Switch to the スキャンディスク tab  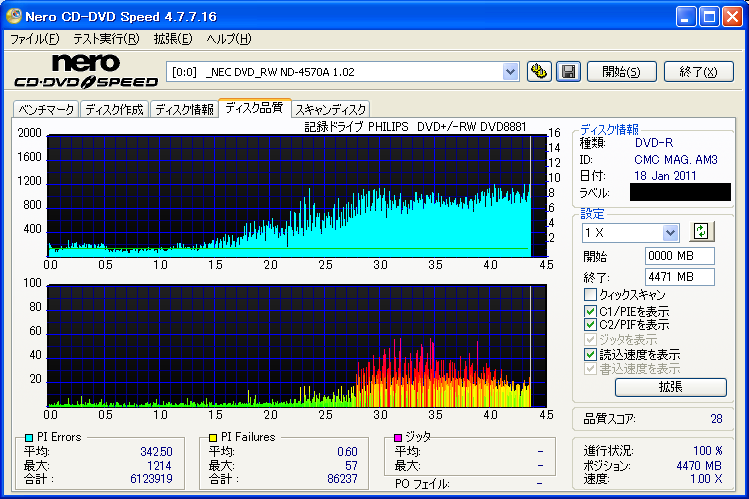point(331,109)
